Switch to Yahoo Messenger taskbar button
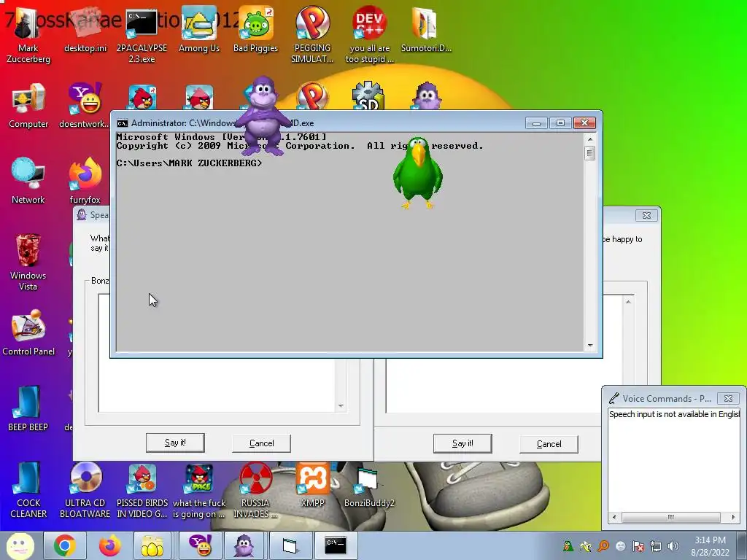This screenshot has height=560, width=747. click(x=200, y=545)
